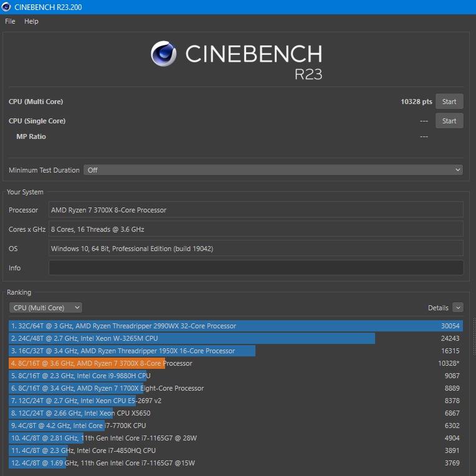
Task: Expand the ranking Details chevron button
Action: coord(458,308)
